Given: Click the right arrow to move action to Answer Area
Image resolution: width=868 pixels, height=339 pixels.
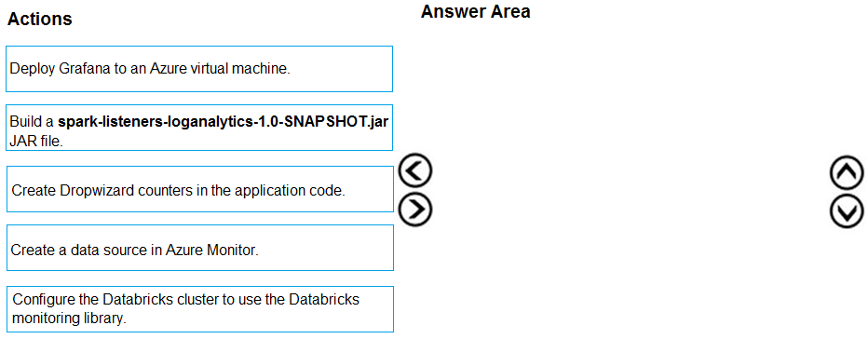Looking at the screenshot, I should pyautogui.click(x=414, y=210).
